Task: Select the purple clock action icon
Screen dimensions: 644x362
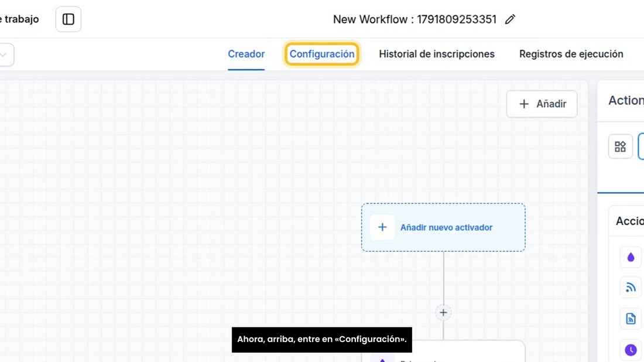Action: (631, 350)
